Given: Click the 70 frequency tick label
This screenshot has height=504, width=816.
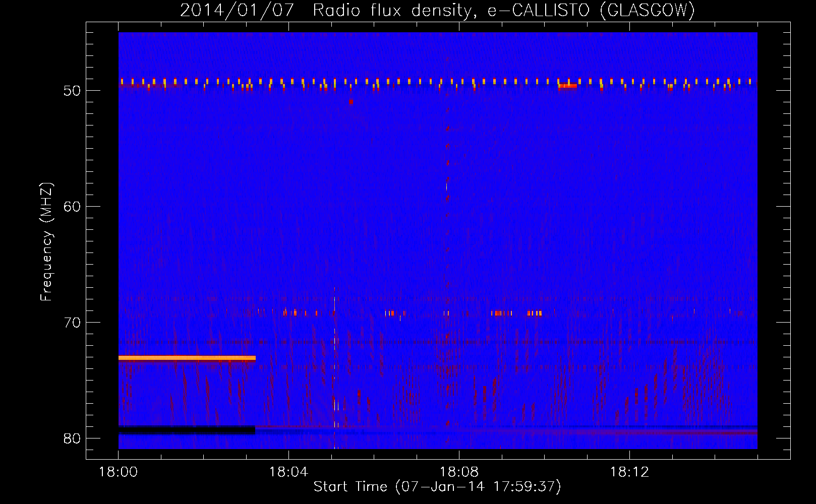Looking at the screenshot, I should point(73,323).
